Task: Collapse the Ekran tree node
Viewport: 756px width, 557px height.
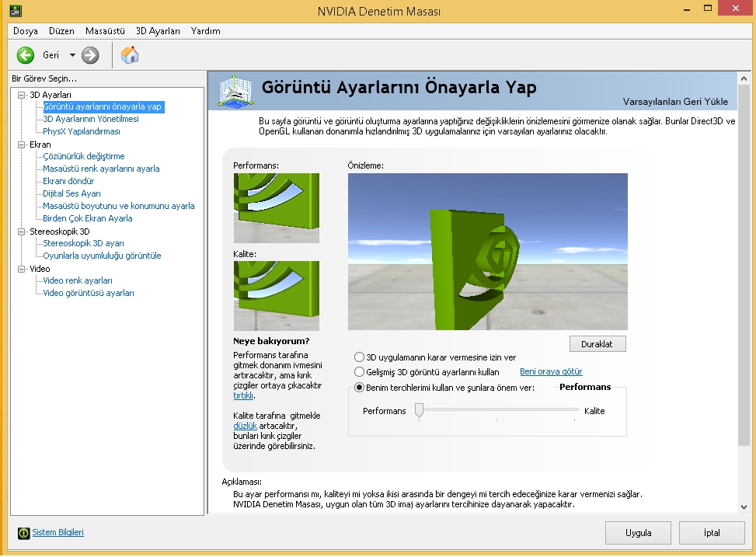Action: (x=21, y=144)
